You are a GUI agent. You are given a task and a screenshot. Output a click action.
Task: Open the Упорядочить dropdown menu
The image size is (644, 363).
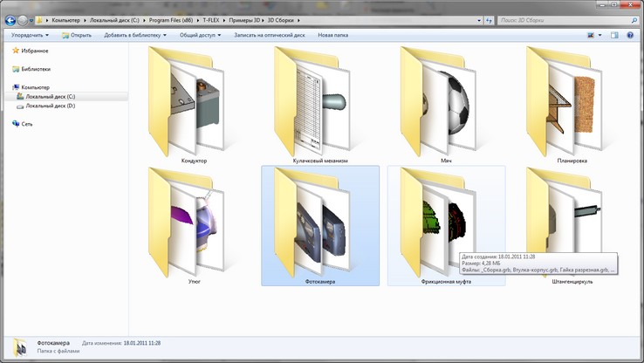click(29, 35)
